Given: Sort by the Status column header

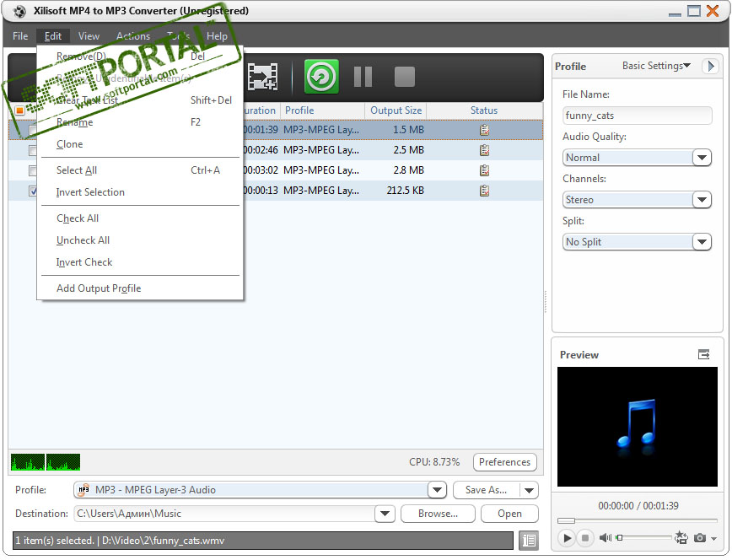Looking at the screenshot, I should point(484,110).
